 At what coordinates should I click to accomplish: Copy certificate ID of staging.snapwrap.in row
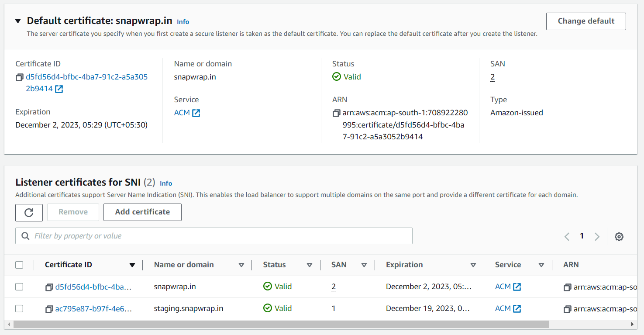pos(49,309)
